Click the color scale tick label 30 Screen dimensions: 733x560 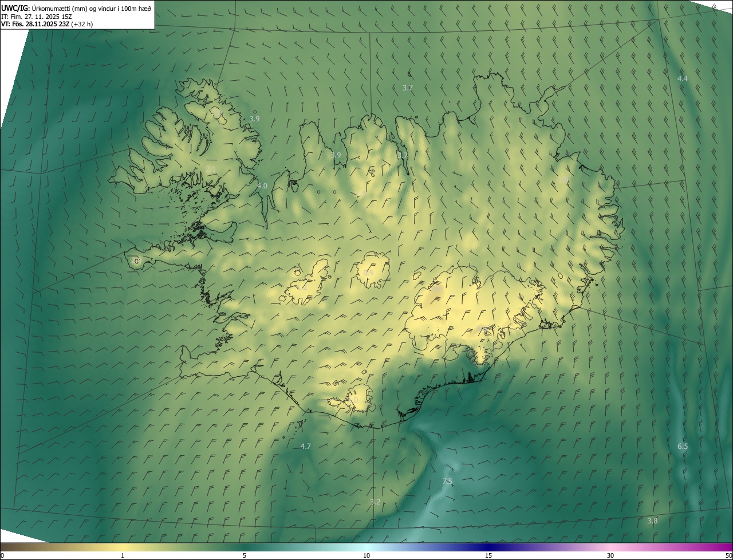tap(610, 555)
